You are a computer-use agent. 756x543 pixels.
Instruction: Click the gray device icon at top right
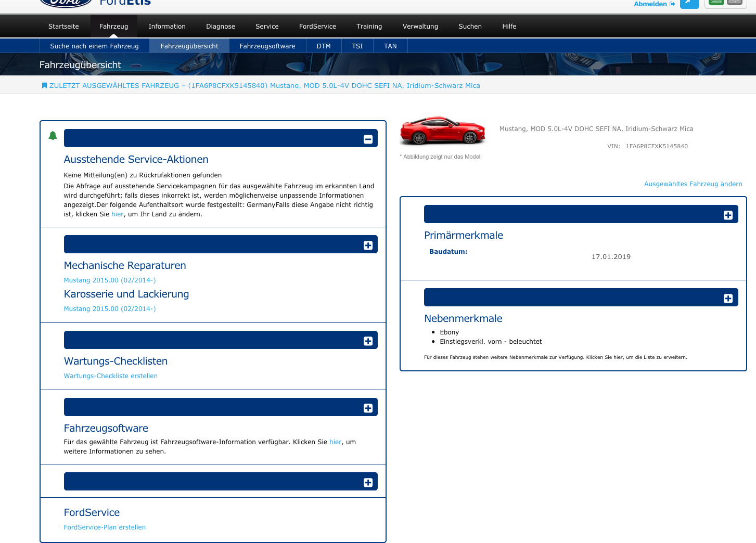735,2
